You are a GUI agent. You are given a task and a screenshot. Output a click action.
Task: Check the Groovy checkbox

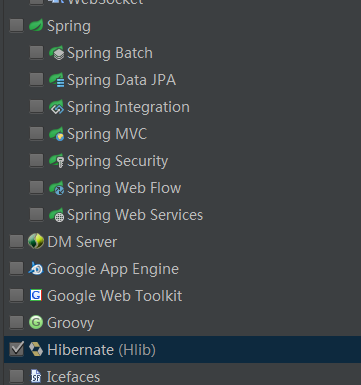pos(17,322)
